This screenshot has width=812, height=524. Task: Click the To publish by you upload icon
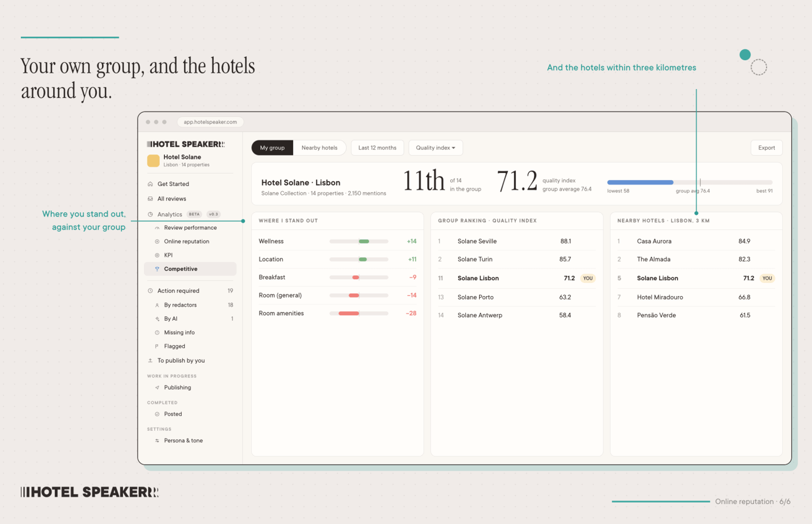(150, 361)
